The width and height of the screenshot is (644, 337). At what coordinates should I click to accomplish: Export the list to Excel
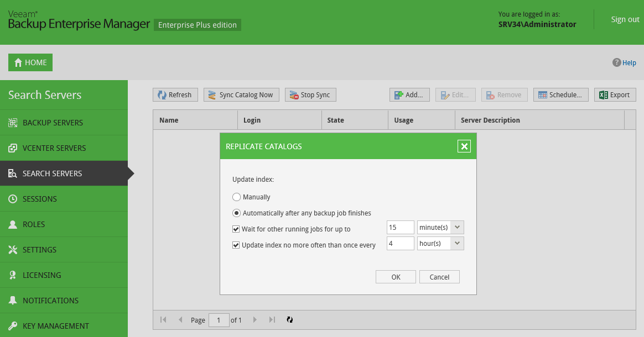pyautogui.click(x=615, y=94)
